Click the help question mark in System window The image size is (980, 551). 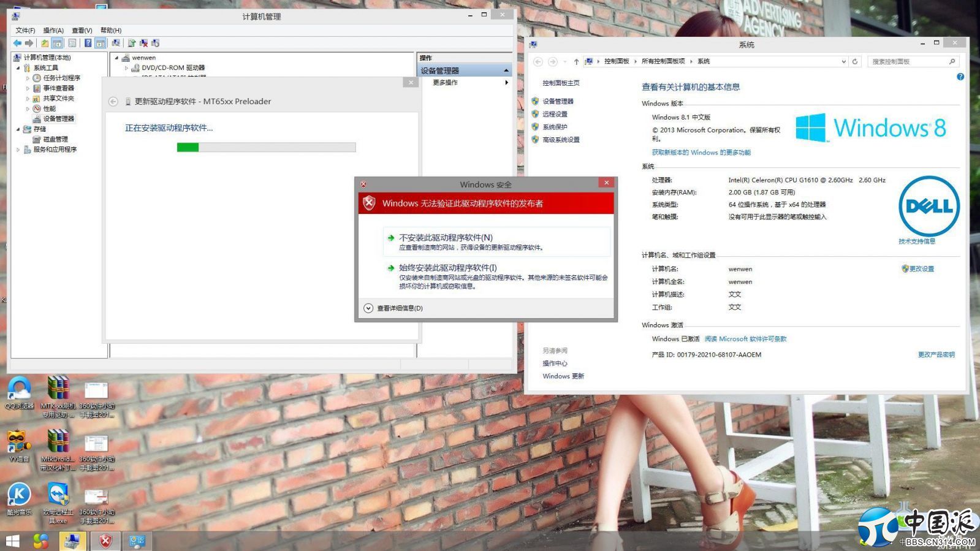point(960,77)
